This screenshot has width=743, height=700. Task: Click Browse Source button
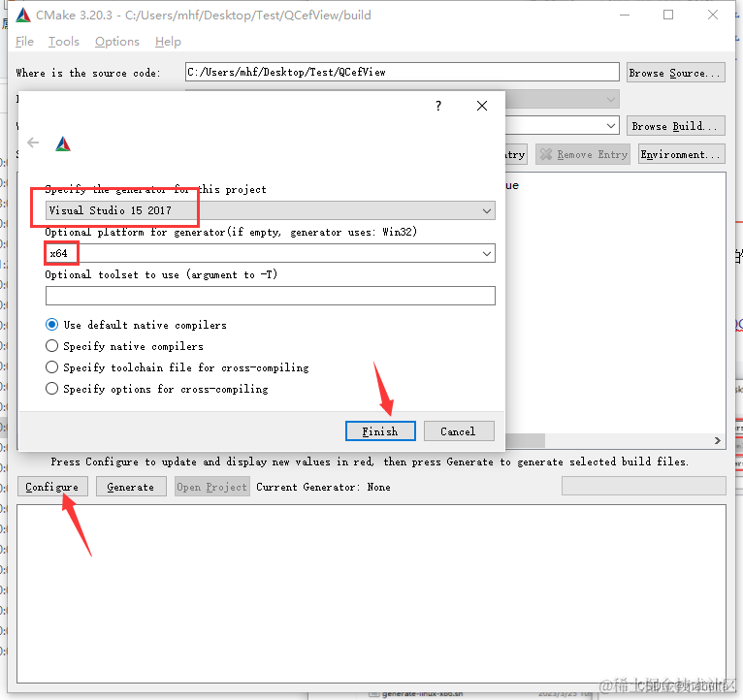[676, 73]
